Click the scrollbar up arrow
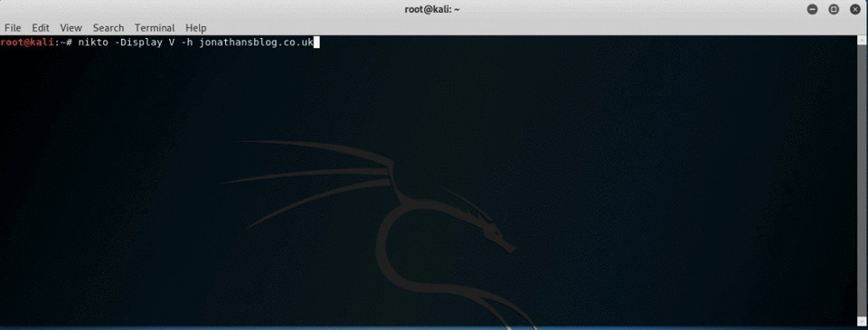868x330 pixels. (x=862, y=41)
